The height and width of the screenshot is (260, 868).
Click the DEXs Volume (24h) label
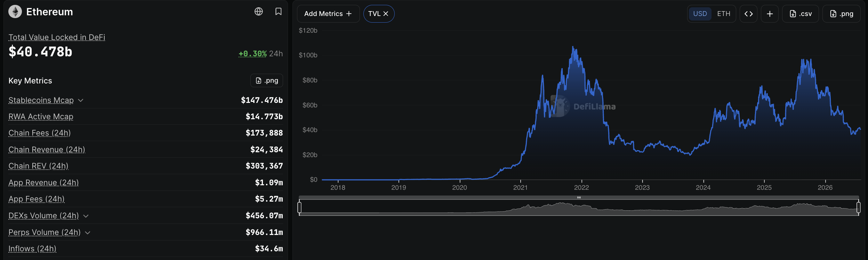(43, 216)
